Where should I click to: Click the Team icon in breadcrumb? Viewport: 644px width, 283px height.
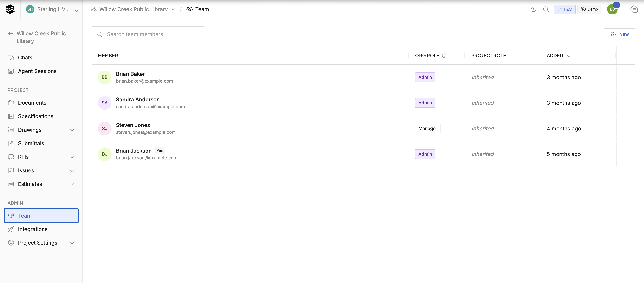[189, 9]
